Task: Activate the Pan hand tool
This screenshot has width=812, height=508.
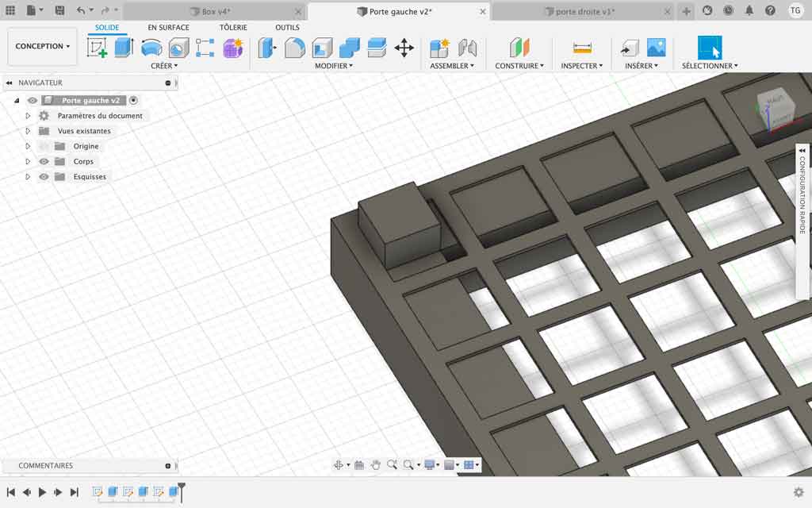Action: coord(375,465)
